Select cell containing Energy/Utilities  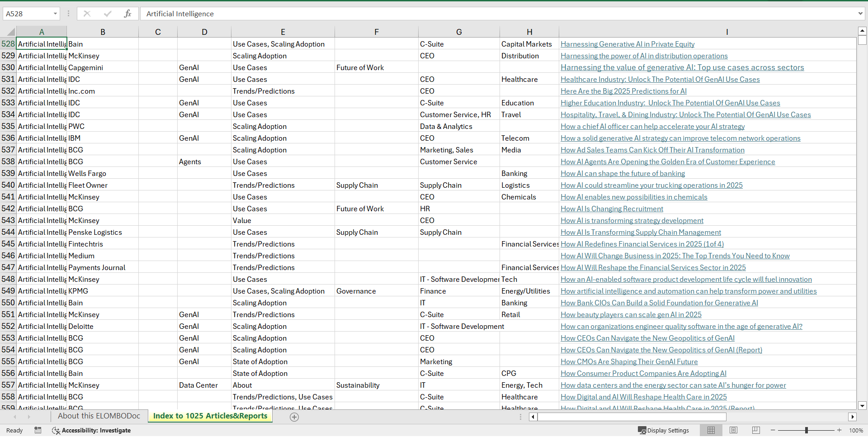[x=529, y=291]
